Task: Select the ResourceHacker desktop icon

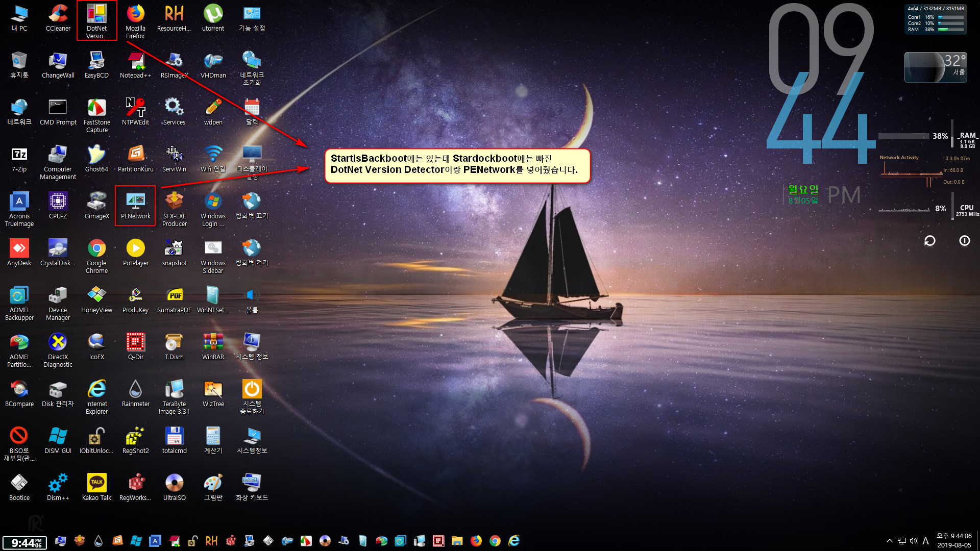Action: 174,18
